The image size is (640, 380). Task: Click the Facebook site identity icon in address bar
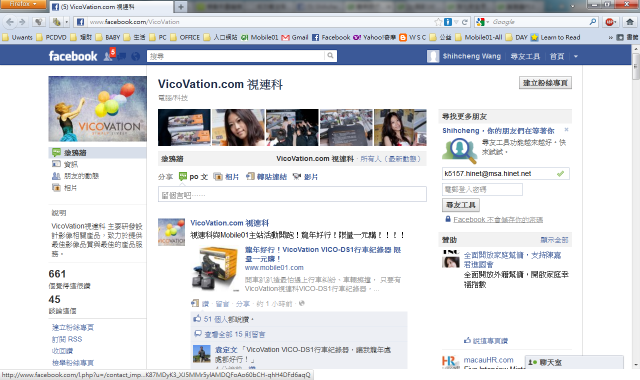click(x=80, y=22)
